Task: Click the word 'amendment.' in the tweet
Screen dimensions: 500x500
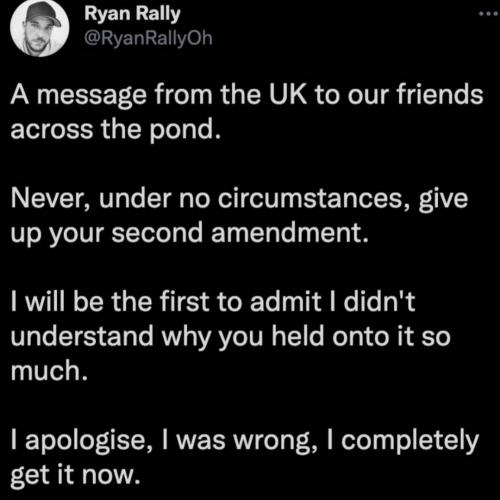Action: [x=291, y=233]
